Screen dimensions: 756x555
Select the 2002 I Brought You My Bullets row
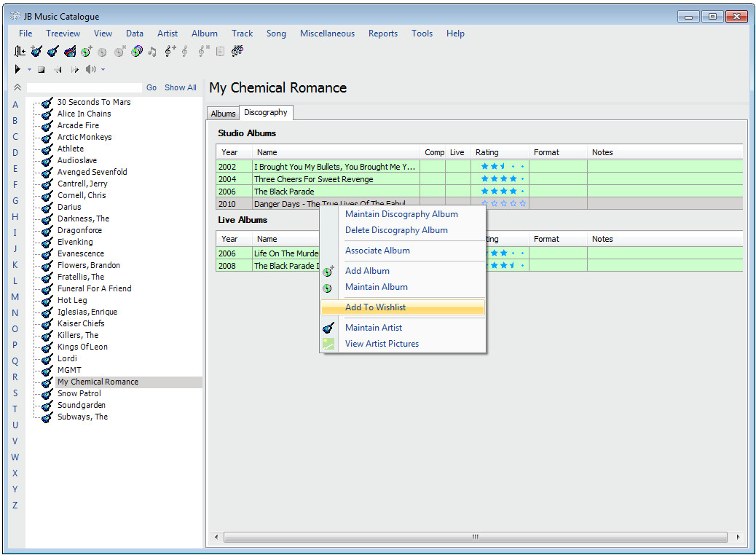[x=479, y=167]
